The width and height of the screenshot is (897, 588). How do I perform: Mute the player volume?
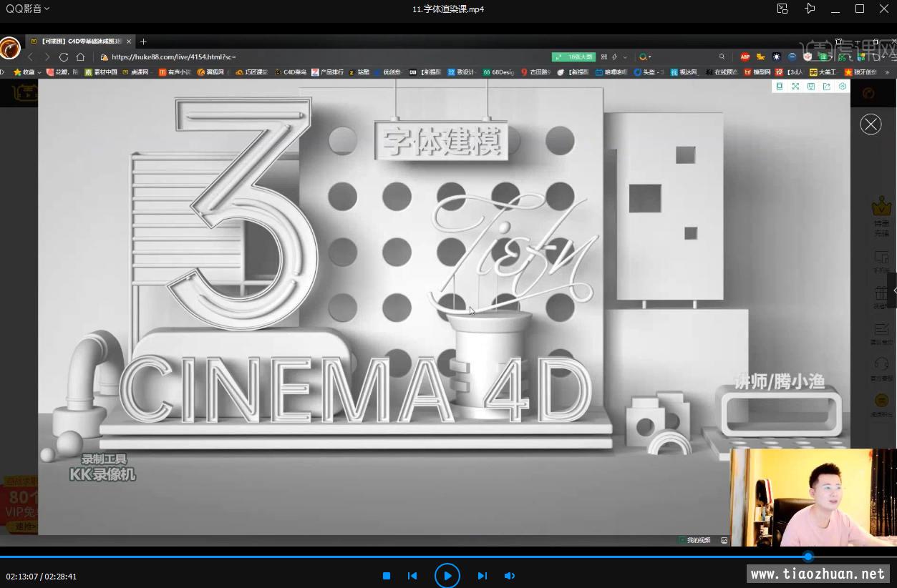[x=510, y=576]
